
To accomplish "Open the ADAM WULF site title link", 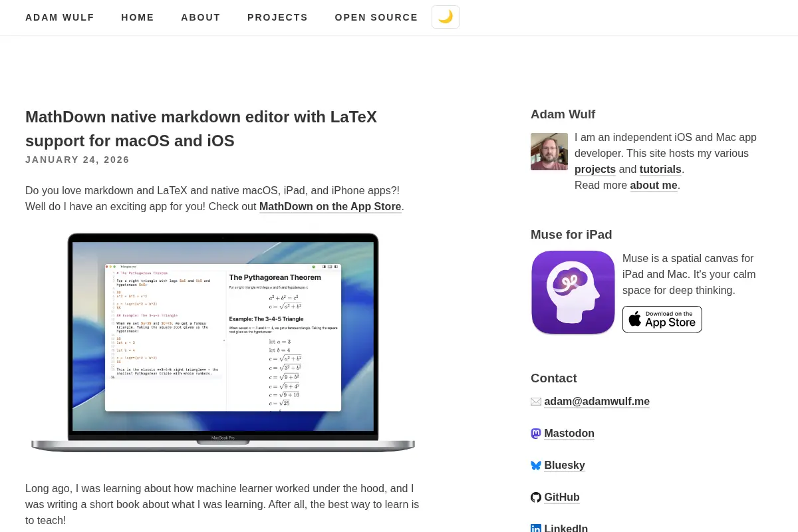I will 60,17.
